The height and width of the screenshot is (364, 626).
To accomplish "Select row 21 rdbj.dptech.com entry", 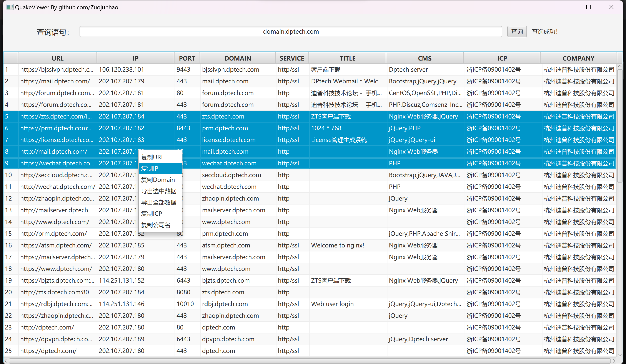I will pyautogui.click(x=225, y=304).
